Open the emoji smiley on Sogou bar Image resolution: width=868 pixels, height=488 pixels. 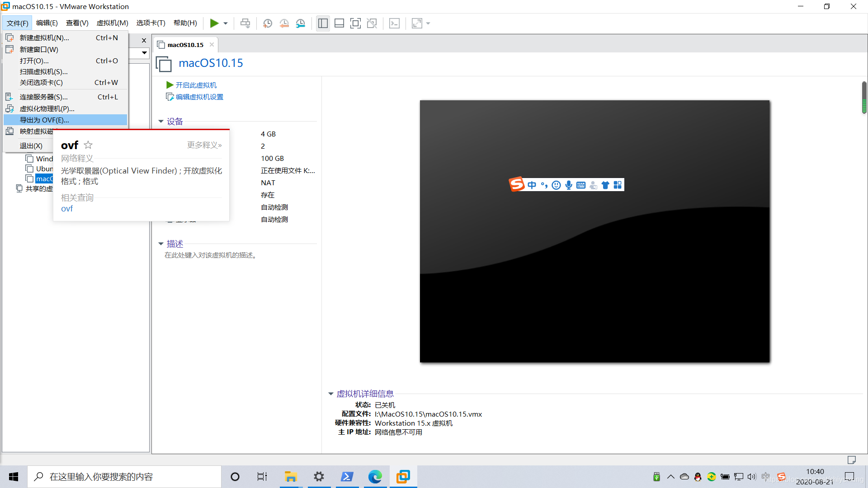point(557,185)
